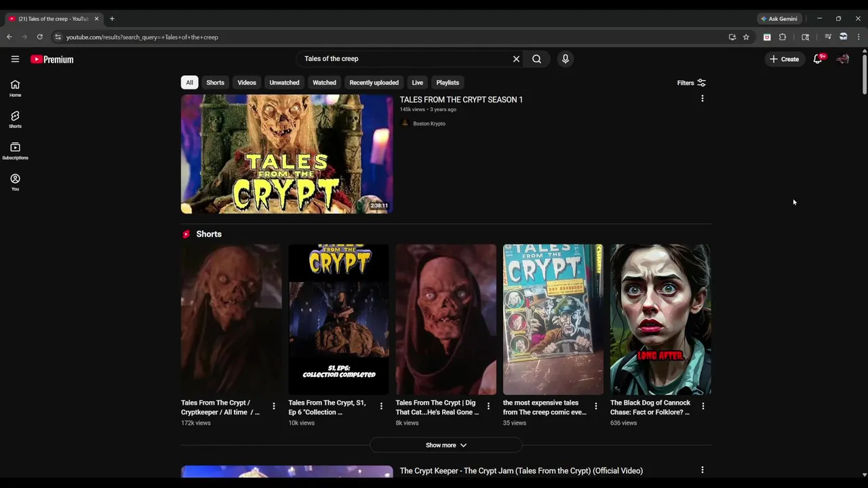Image resolution: width=868 pixels, height=488 pixels.
Task: Open Tales From The Crypt Cryptkeeper All time title
Action: 220,407
